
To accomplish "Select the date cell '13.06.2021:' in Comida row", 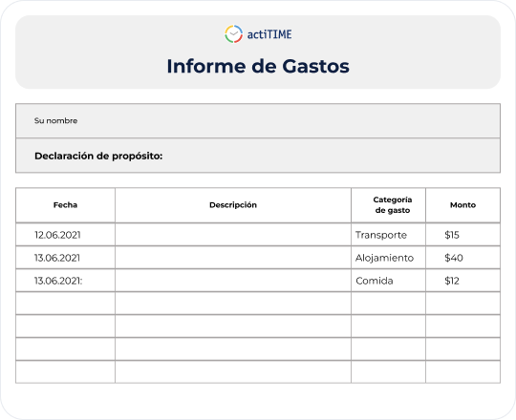I will [x=66, y=281].
